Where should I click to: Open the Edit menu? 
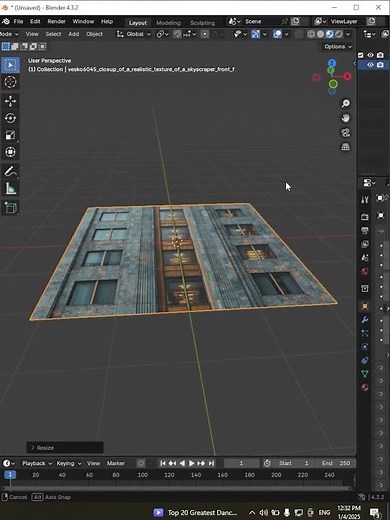pos(35,22)
